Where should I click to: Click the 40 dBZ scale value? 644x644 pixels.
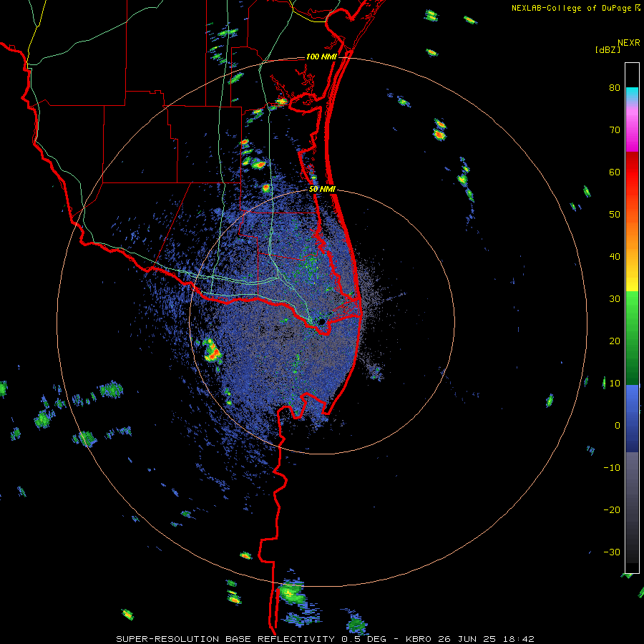click(x=615, y=257)
